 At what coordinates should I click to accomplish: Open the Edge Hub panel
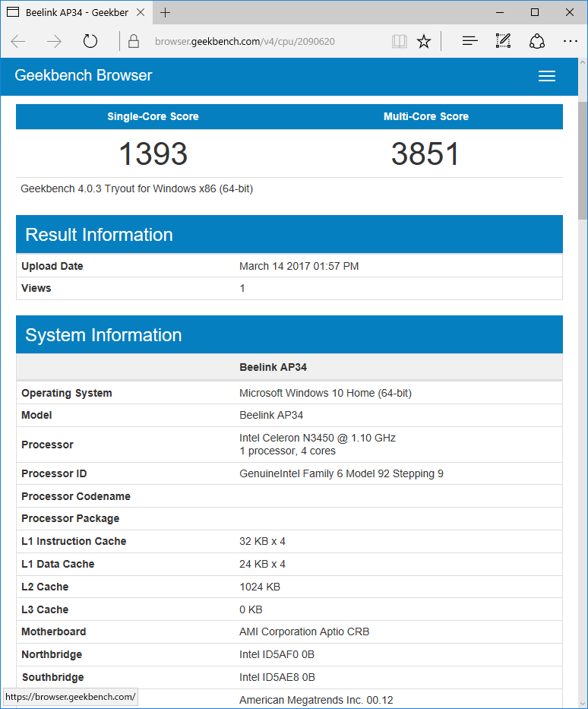pyautogui.click(x=470, y=41)
